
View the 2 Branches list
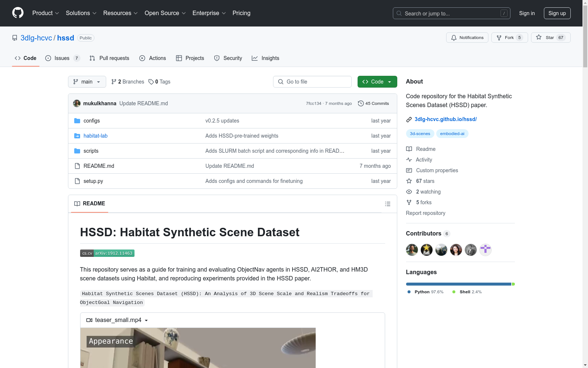coord(128,82)
